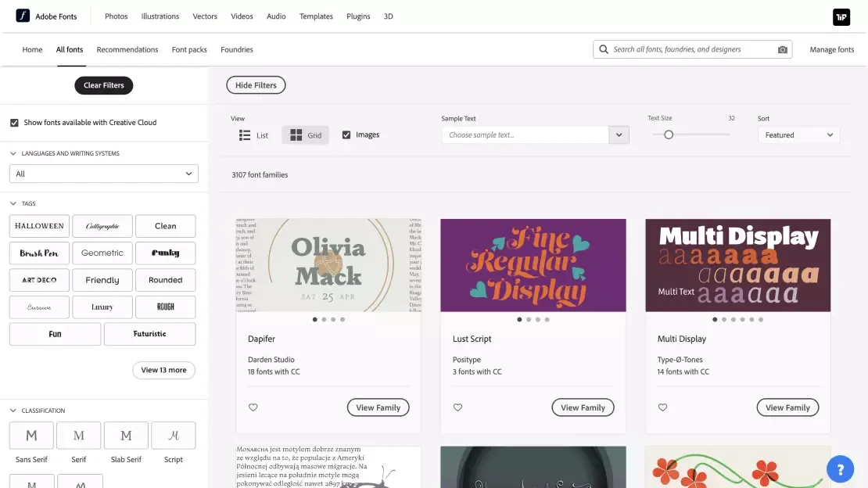The width and height of the screenshot is (868, 488).
Task: Open the Manage fonts link
Action: click(831, 49)
